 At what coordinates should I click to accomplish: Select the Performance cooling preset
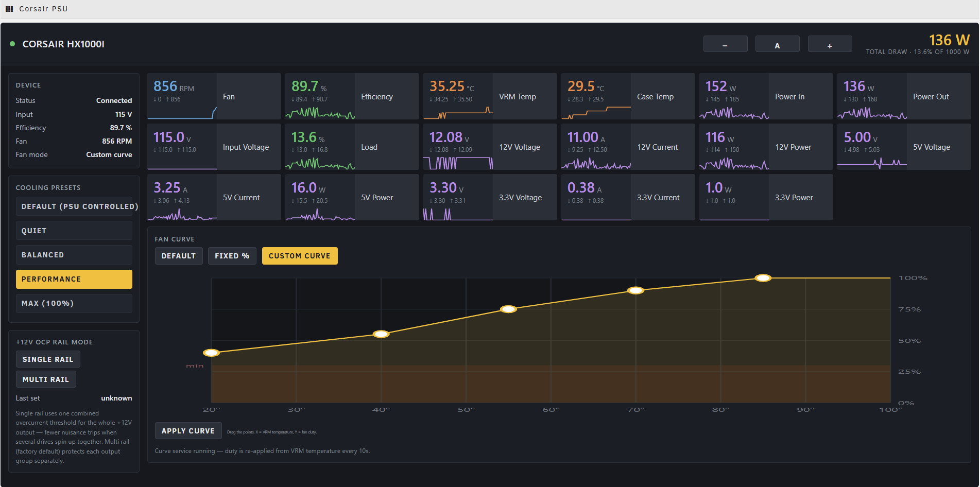pyautogui.click(x=74, y=279)
